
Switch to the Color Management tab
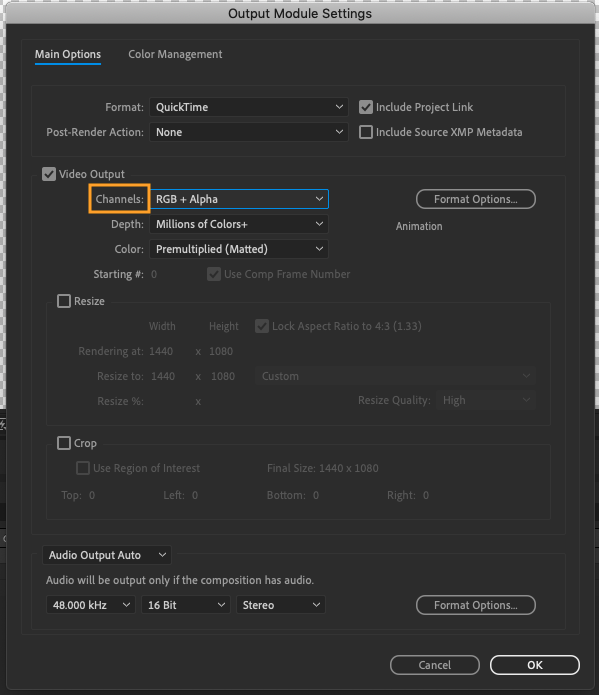click(x=175, y=55)
